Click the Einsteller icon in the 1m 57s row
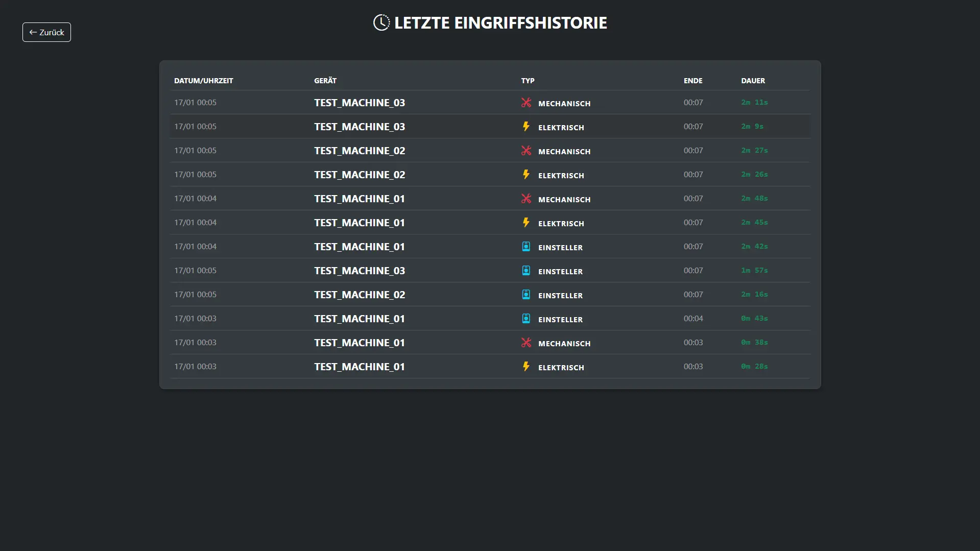 point(526,271)
